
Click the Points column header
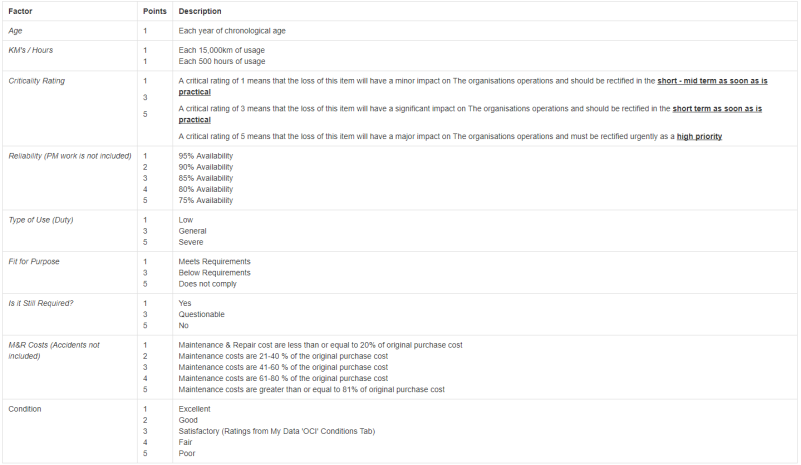(x=155, y=11)
